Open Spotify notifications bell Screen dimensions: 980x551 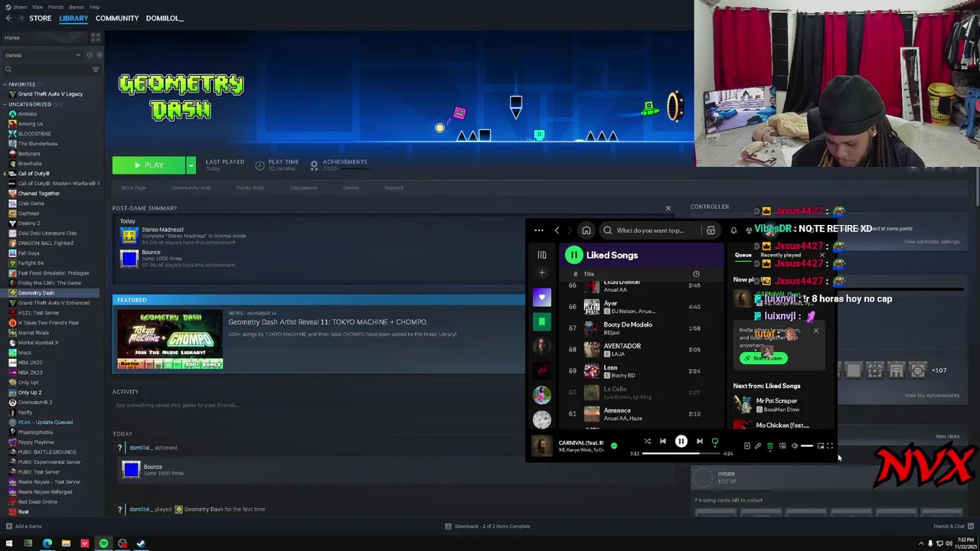733,230
